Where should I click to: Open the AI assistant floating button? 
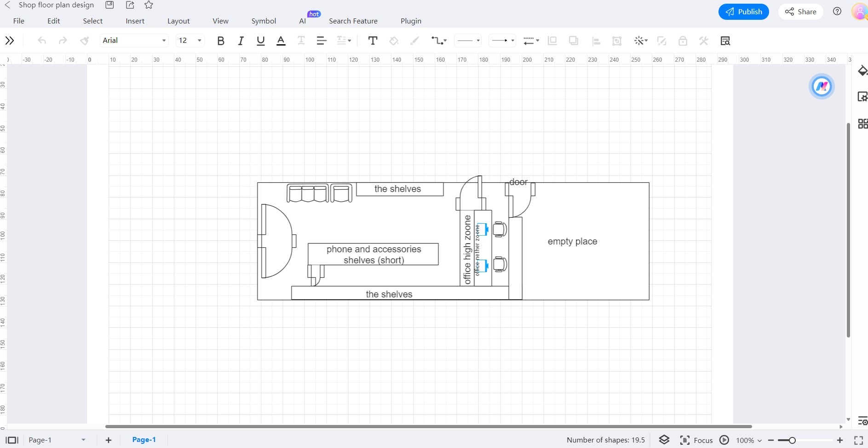822,86
